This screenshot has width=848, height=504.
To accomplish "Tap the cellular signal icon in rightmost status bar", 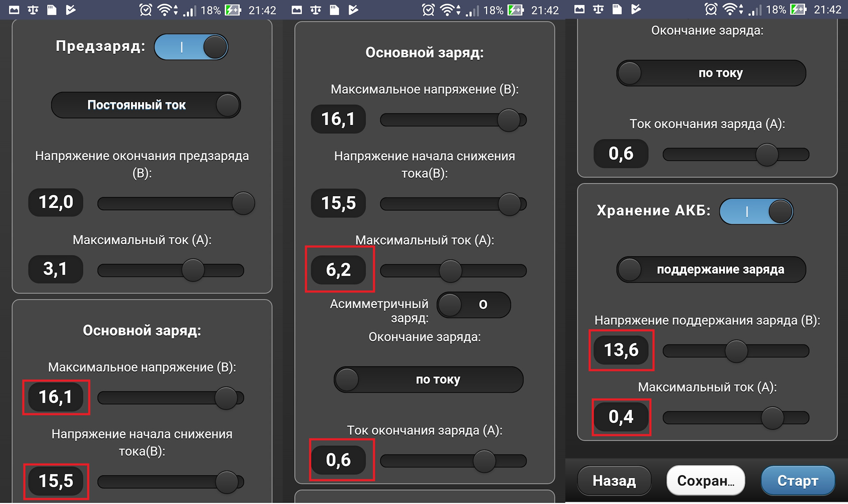I will (x=755, y=10).
